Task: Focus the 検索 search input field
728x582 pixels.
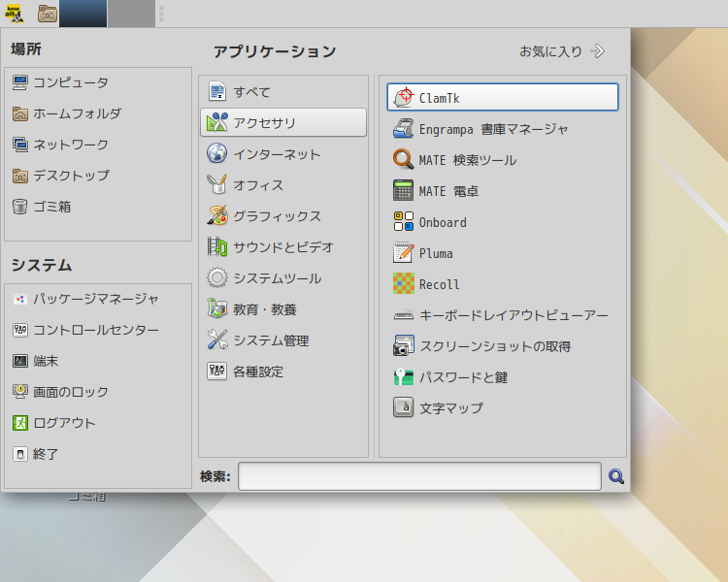Action: [419, 476]
